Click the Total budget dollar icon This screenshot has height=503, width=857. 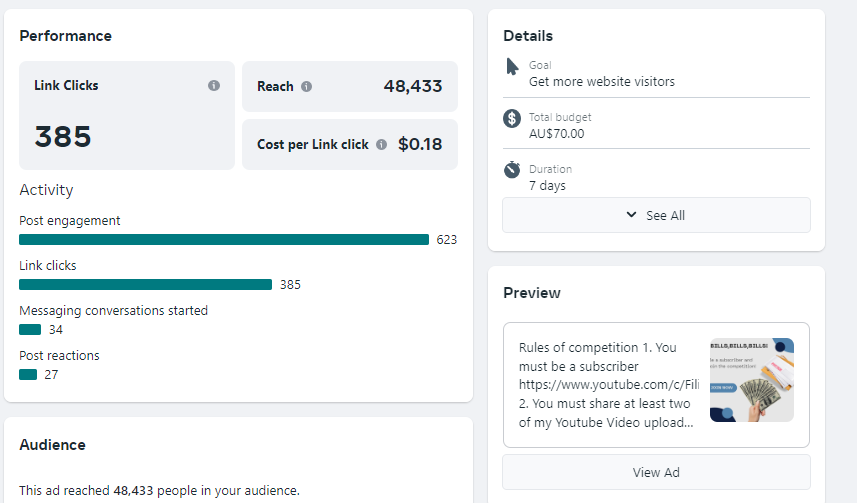(x=512, y=119)
